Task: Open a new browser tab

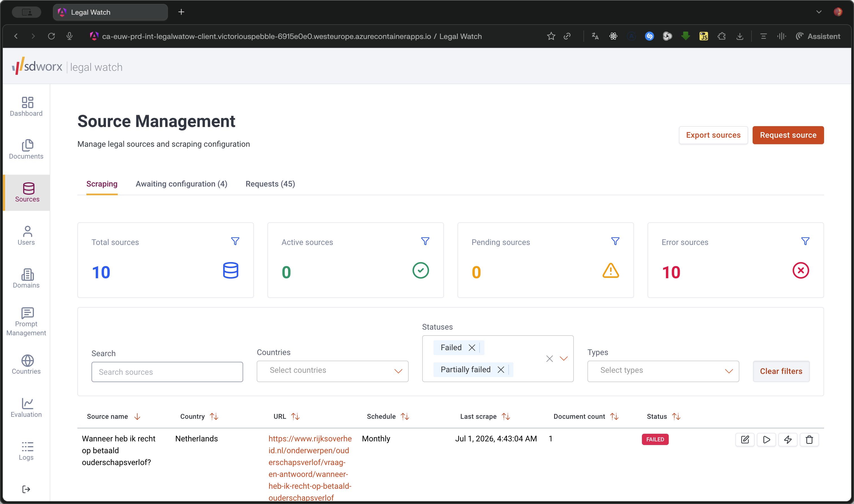Action: [x=181, y=12]
